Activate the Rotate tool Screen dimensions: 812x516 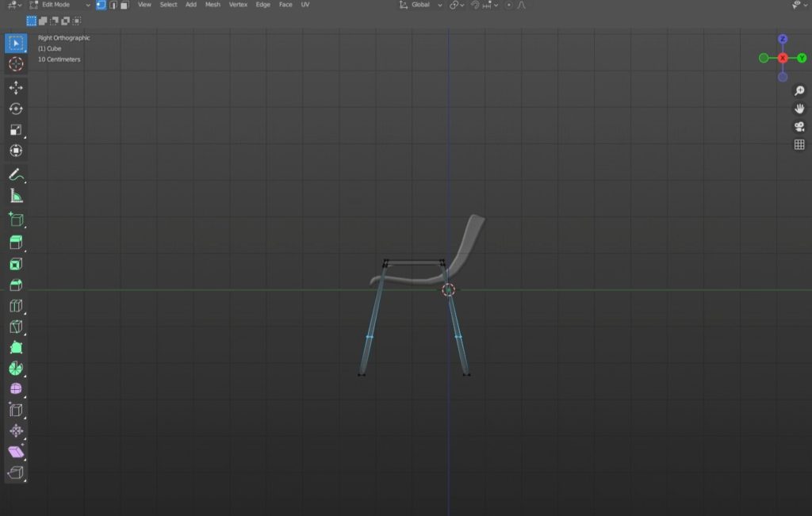[x=16, y=109]
